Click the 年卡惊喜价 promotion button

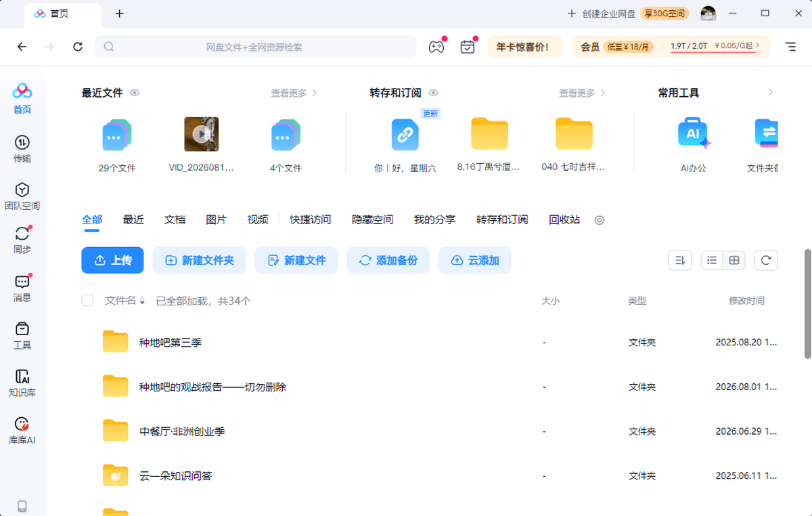(525, 47)
